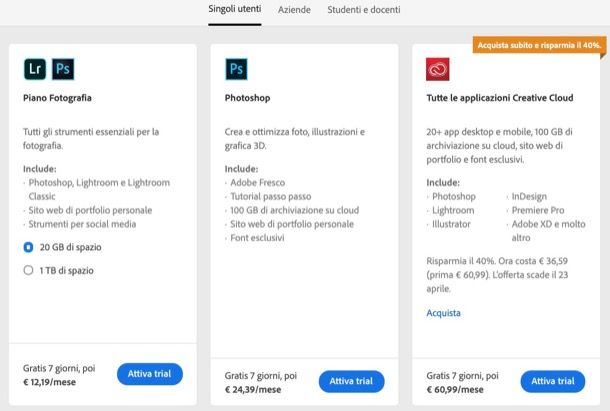Activate trial for the € 12,19/mese plan
610x411 pixels.
150,374
